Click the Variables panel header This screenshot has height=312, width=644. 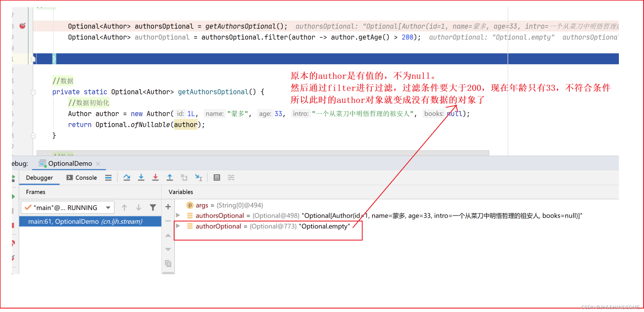pos(181,192)
